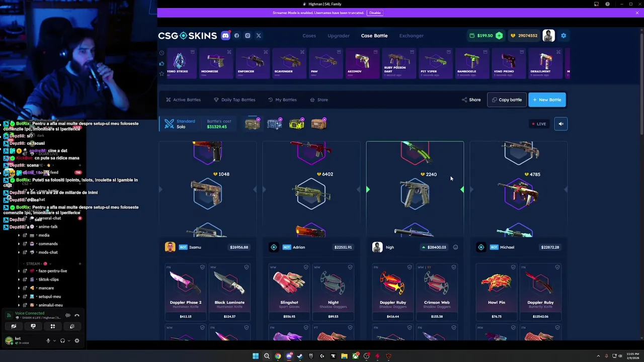644x362 pixels.
Task: Mute the Discord microphone
Action: [x=48, y=341]
